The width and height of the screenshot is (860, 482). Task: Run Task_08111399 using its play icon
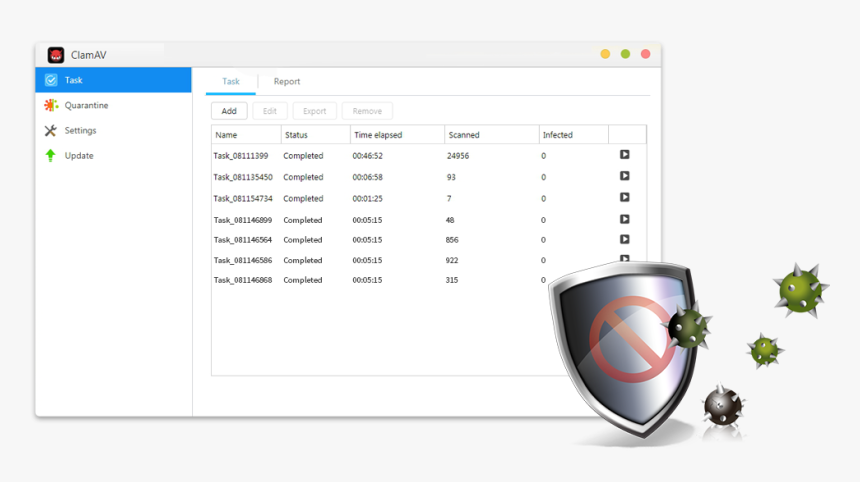click(x=624, y=155)
